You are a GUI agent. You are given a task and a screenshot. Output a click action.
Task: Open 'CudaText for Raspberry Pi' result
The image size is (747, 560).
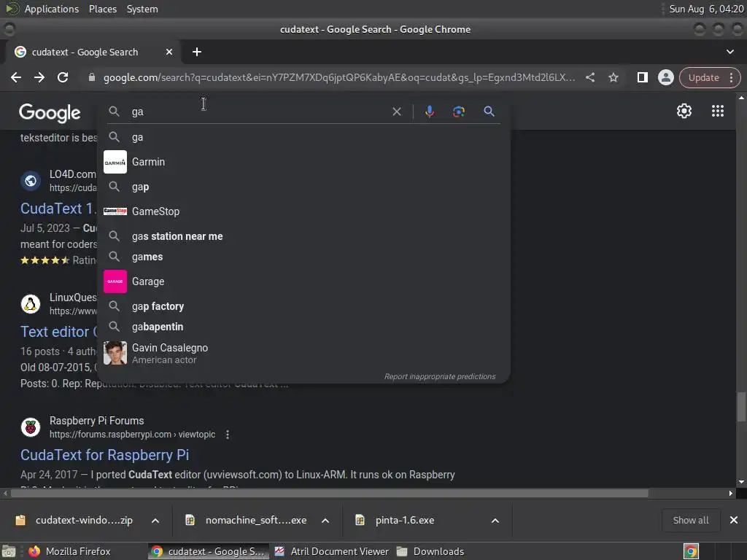pos(105,455)
